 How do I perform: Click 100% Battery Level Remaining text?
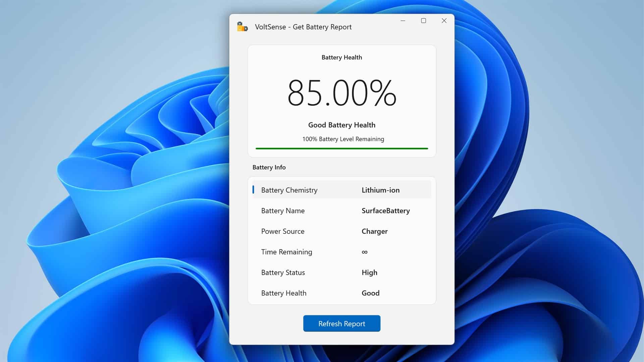coord(343,139)
